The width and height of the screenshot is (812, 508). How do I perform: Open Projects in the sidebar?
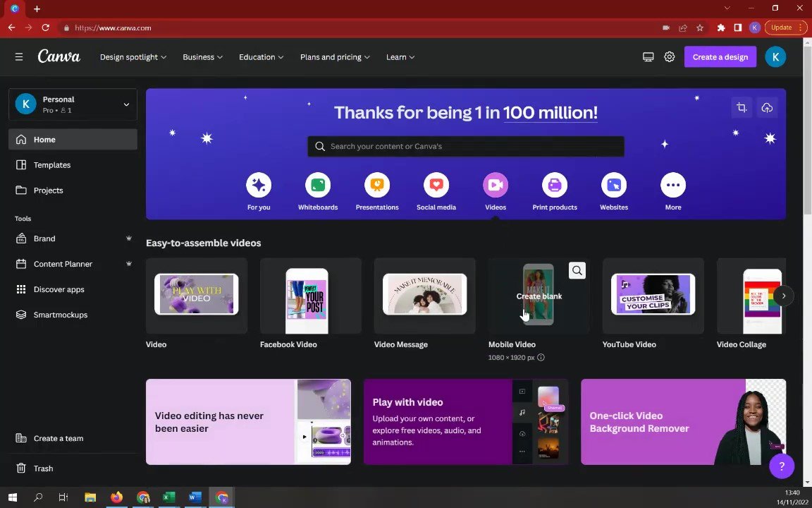(73, 190)
